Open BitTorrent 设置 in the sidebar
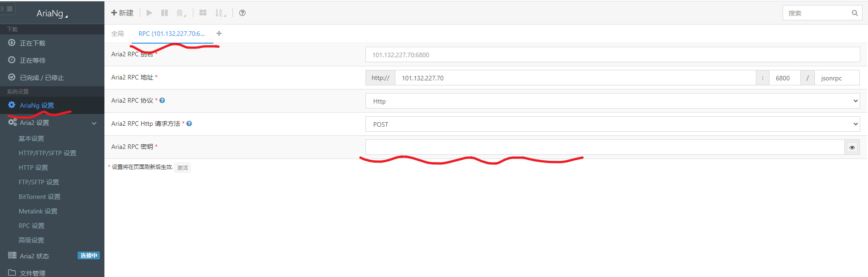Screen dimensions: 868x277 [x=39, y=197]
